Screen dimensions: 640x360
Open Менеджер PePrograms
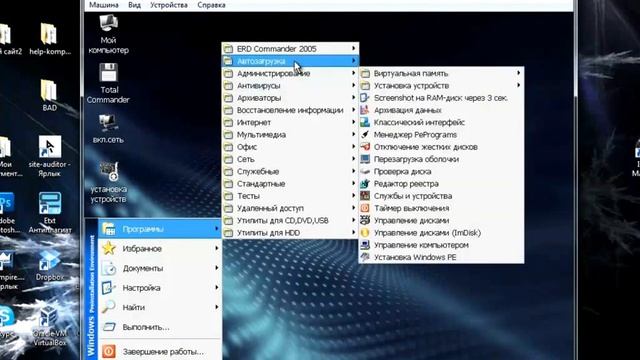coord(441,135)
